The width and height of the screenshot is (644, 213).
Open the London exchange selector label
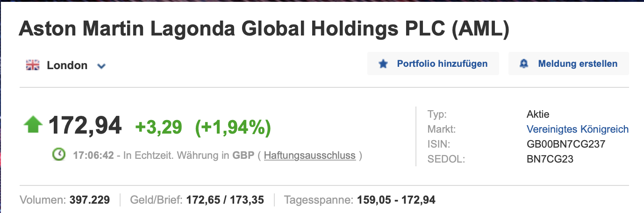coord(67,65)
